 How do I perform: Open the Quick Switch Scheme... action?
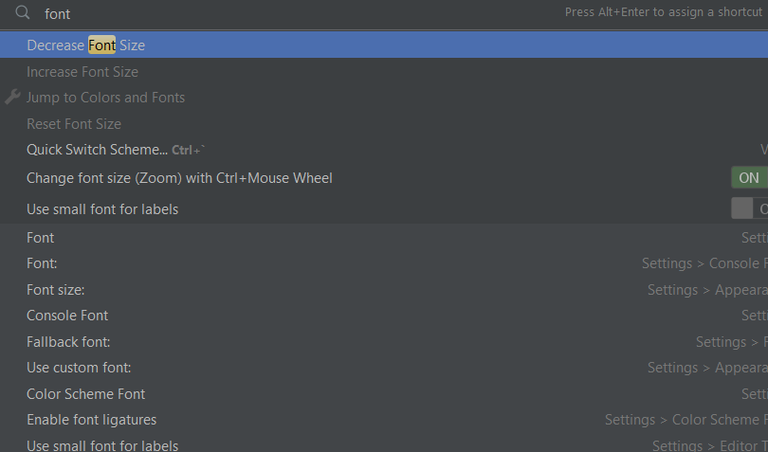coord(97,150)
